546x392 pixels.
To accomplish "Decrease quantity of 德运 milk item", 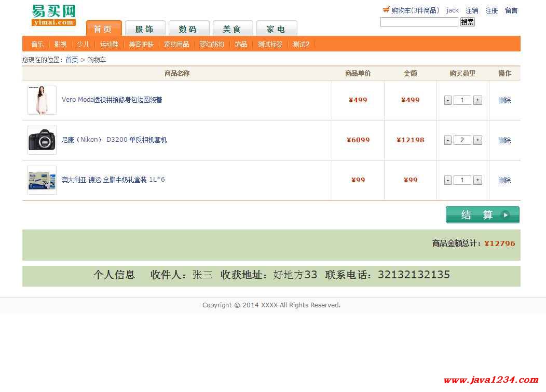I will pos(448,180).
